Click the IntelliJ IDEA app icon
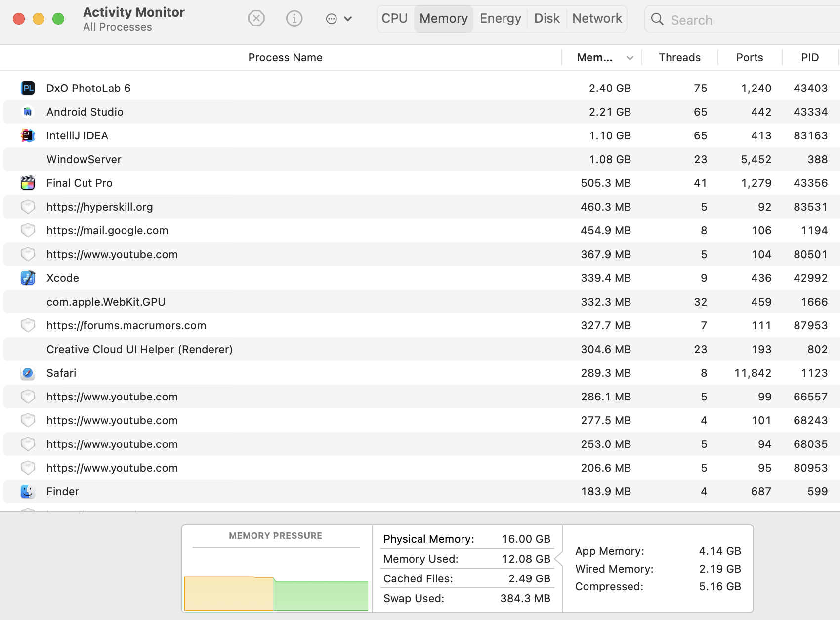 click(28, 135)
